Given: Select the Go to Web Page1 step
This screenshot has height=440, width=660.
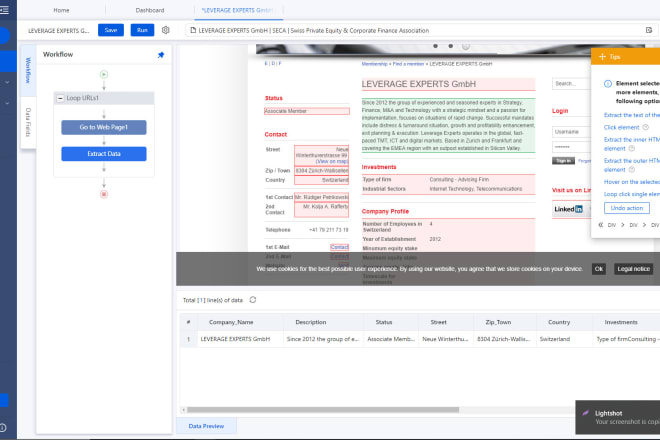Looking at the screenshot, I should 104,127.
